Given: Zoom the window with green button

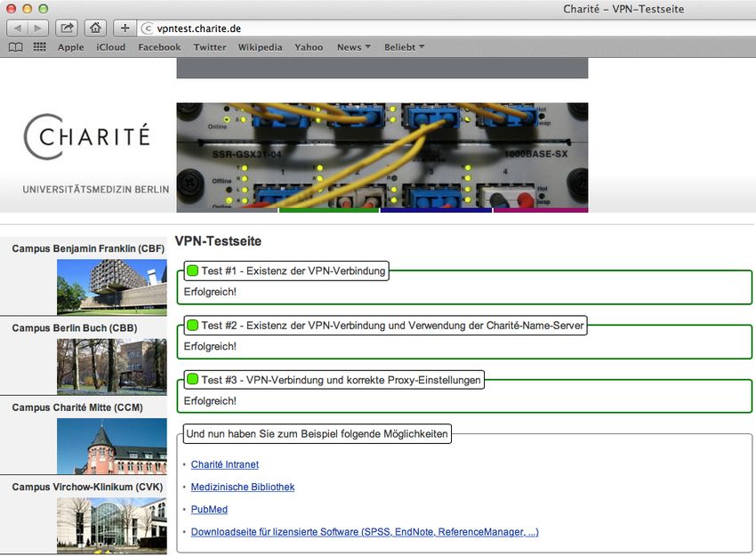Looking at the screenshot, I should [x=44, y=9].
